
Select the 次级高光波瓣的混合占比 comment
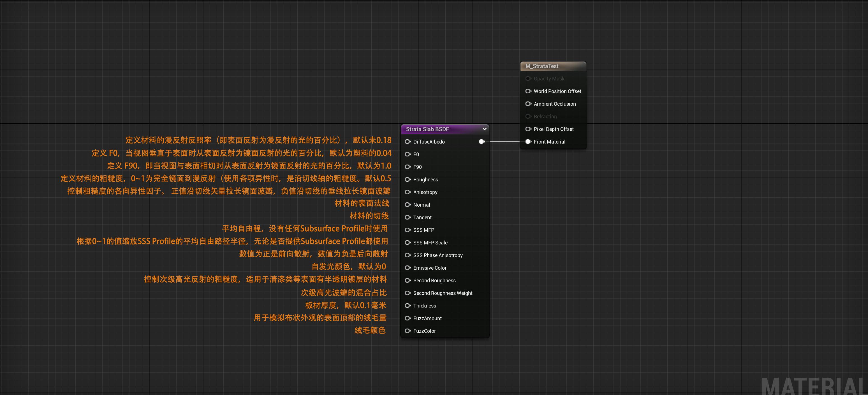pyautogui.click(x=344, y=293)
